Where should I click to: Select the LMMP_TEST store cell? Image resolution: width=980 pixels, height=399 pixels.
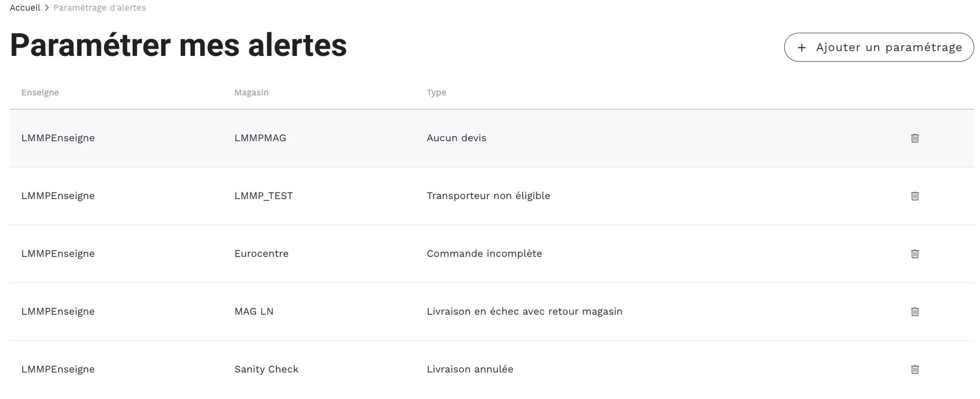[x=263, y=196]
